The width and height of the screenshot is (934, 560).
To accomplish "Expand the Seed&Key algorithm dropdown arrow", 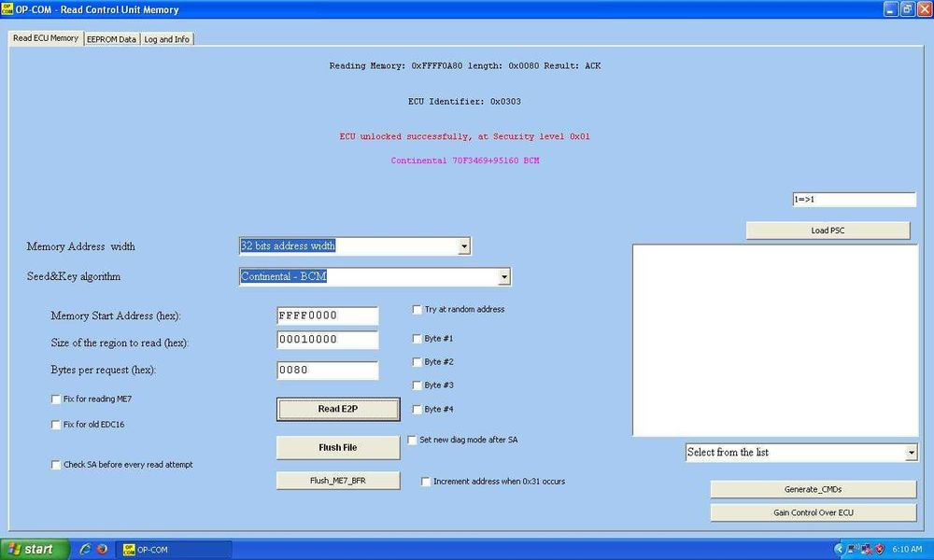I will 504,276.
